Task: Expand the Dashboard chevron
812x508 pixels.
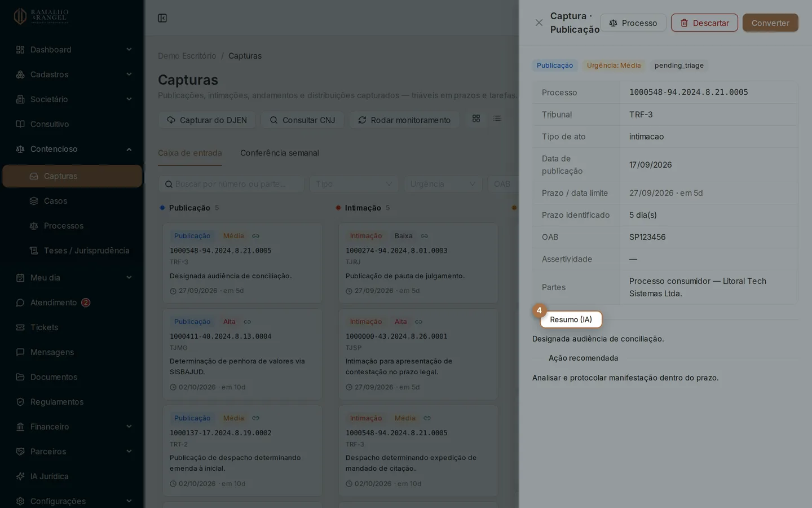Action: point(129,50)
